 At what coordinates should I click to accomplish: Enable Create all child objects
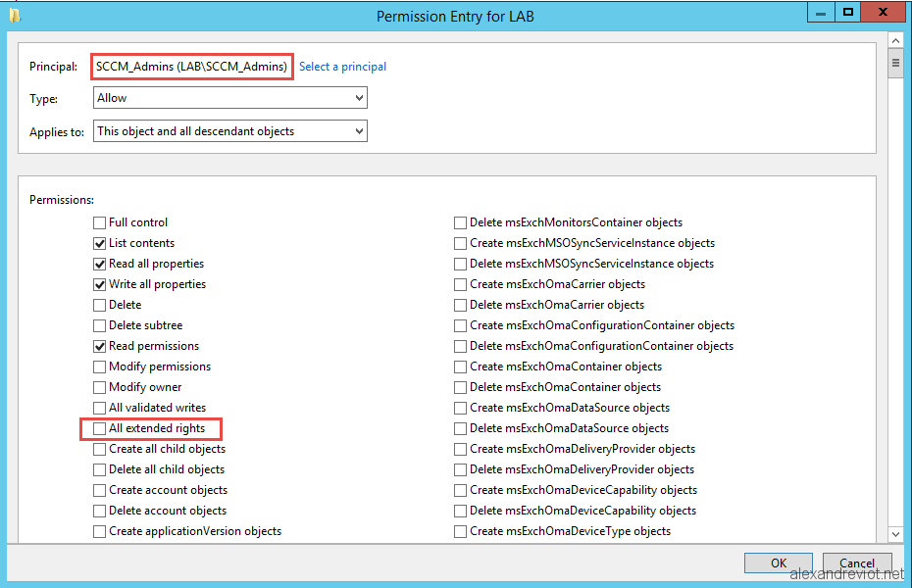point(99,449)
